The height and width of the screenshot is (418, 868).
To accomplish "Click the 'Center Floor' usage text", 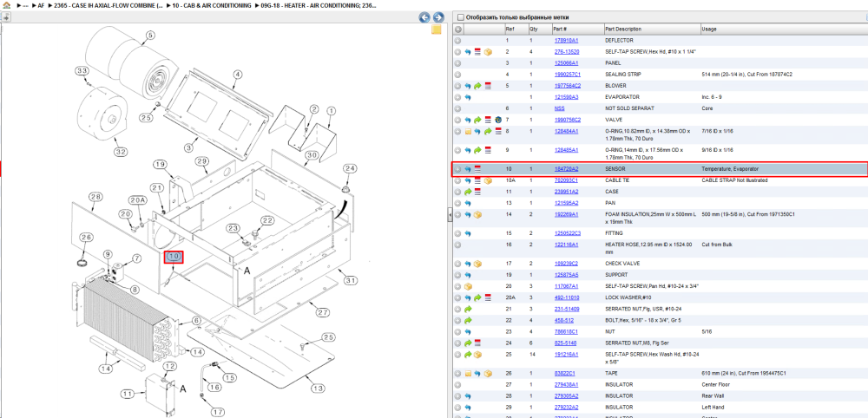I will 714,384.
